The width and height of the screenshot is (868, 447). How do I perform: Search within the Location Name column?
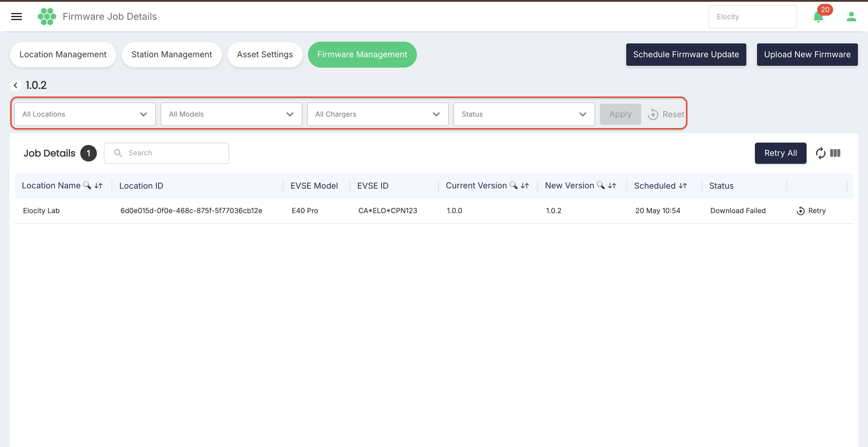pyautogui.click(x=87, y=185)
